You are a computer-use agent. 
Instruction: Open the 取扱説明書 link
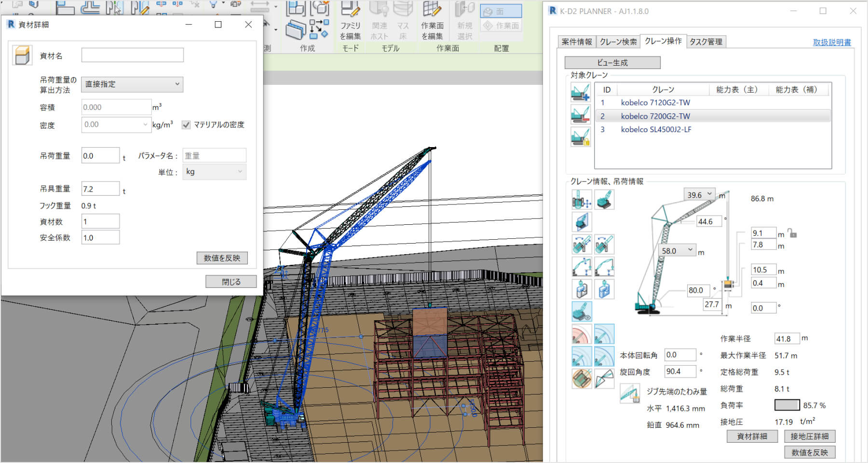832,42
